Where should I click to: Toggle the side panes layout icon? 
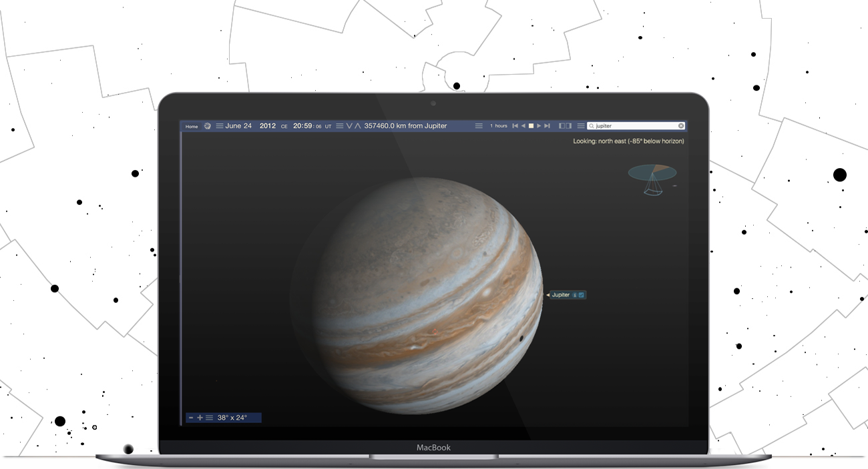click(565, 125)
